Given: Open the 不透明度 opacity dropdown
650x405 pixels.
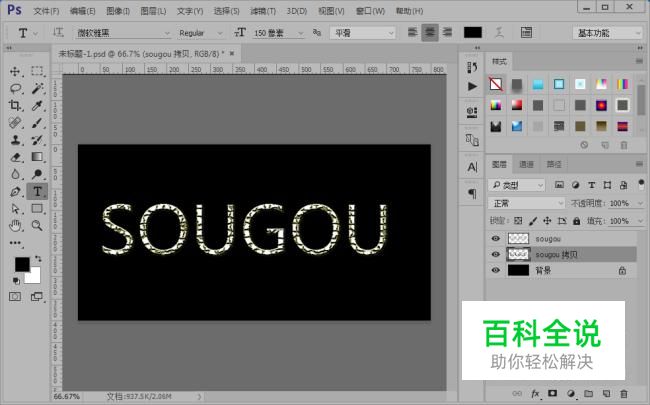Looking at the screenshot, I should [640, 203].
